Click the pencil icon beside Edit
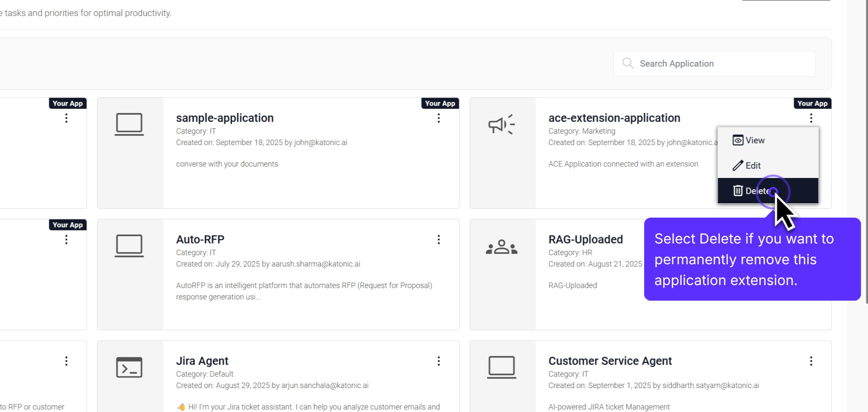The width and height of the screenshot is (868, 412). coord(738,165)
